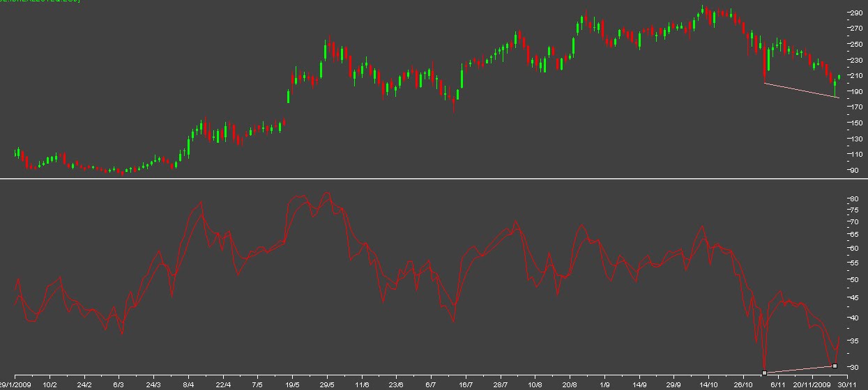
Task: Select the right square handle of indicator trendline
Action: pyautogui.click(x=835, y=366)
